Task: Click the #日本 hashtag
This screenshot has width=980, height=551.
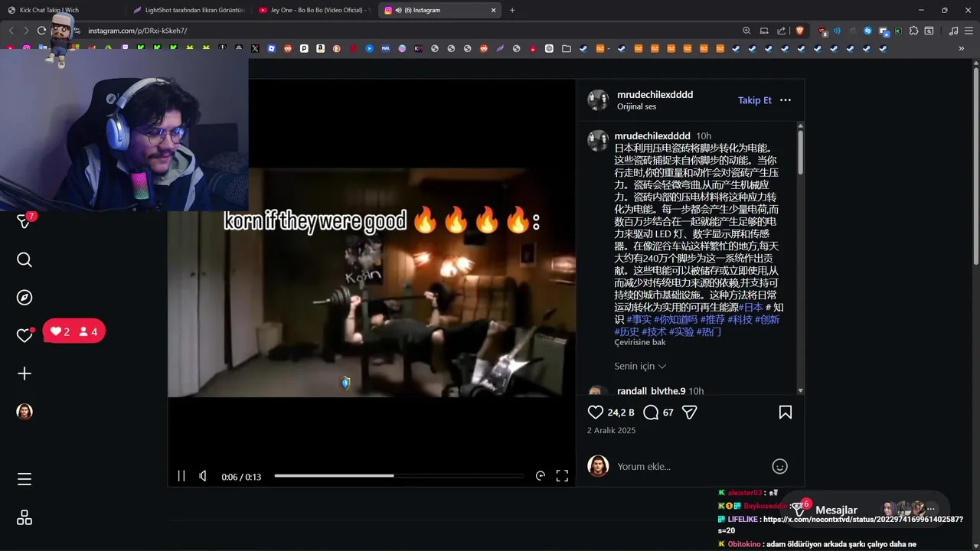Action: pyautogui.click(x=750, y=307)
